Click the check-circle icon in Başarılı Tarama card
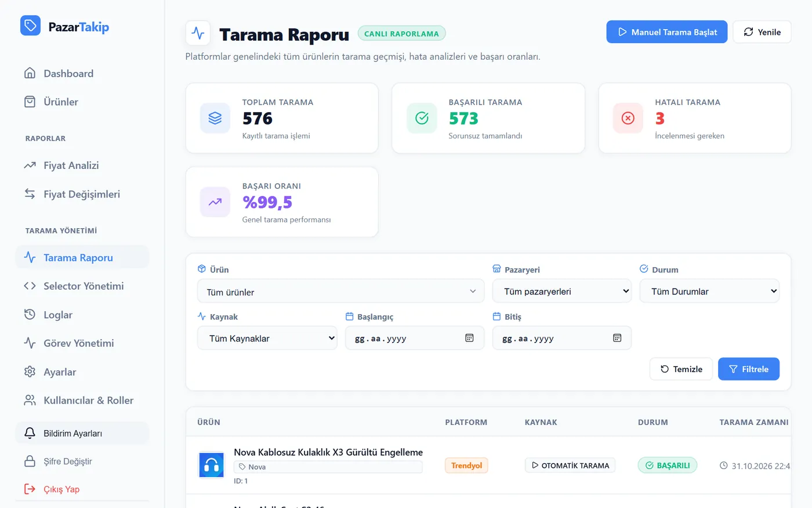 pos(422,118)
